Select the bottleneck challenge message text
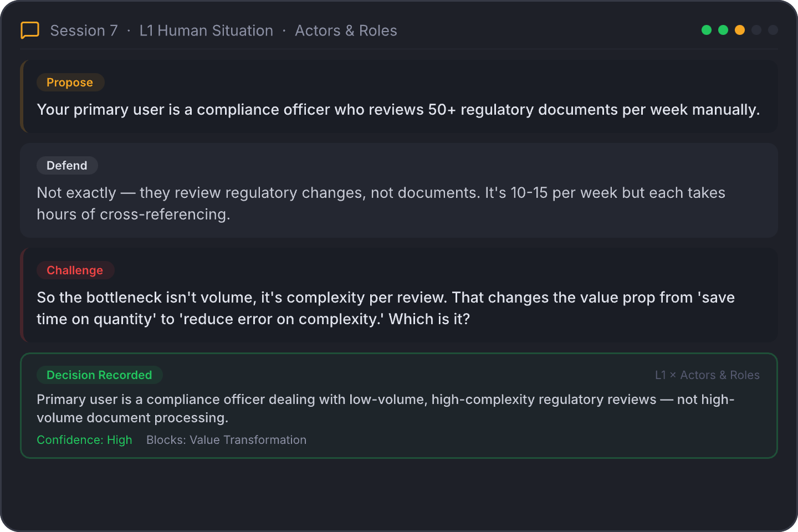The height and width of the screenshot is (532, 798). (x=385, y=308)
